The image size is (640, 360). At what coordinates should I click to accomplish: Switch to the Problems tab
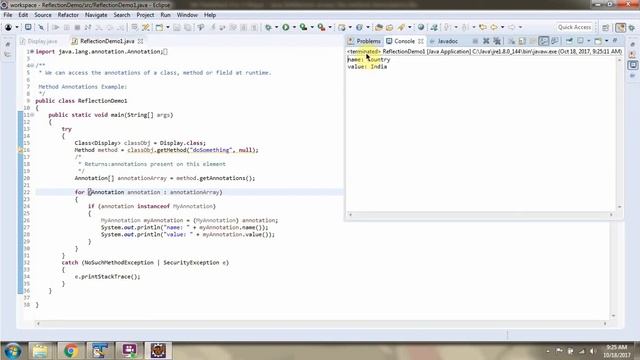364,41
